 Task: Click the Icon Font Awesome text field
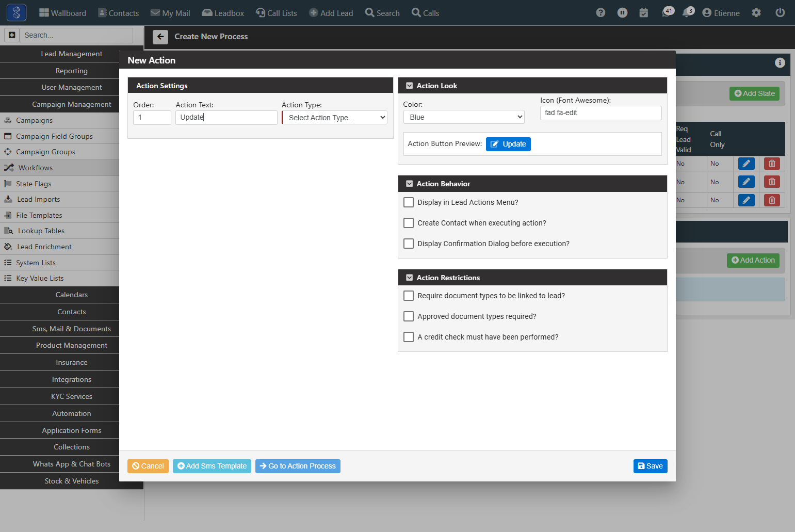[601, 113]
